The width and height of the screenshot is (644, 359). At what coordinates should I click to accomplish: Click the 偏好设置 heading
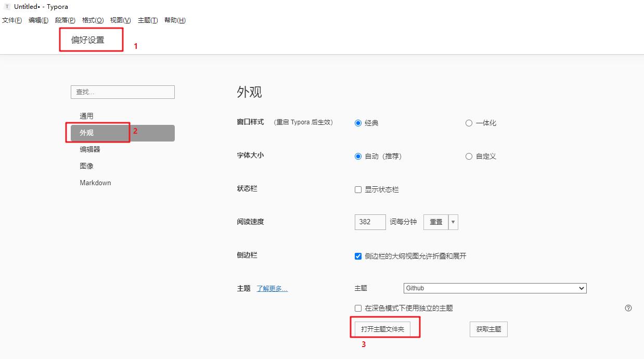tap(88, 40)
